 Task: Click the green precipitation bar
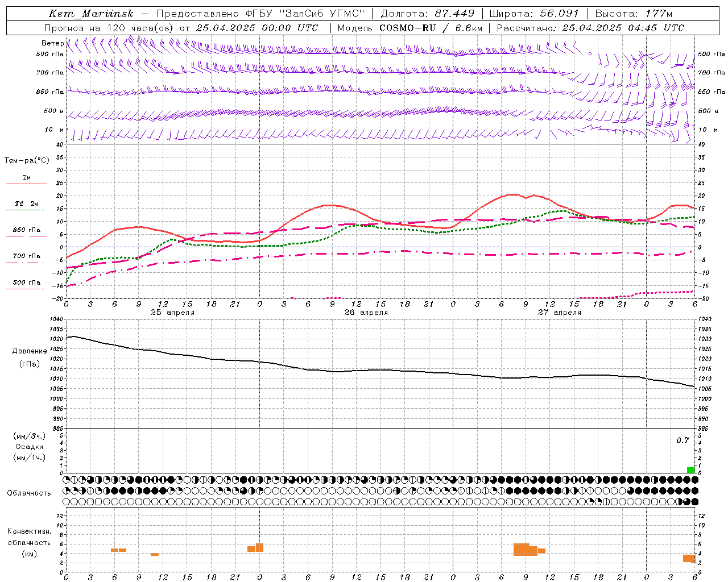pos(690,470)
